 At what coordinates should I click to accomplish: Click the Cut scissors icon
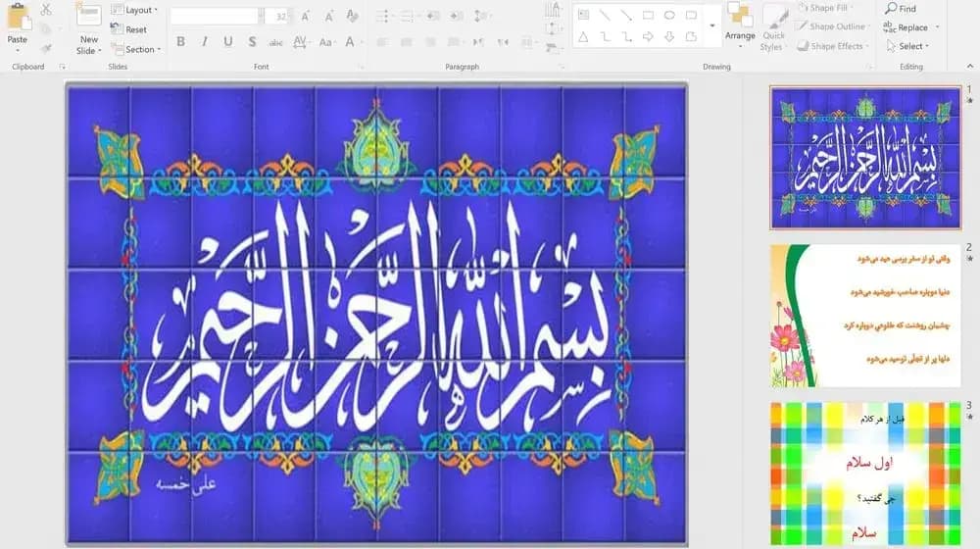46,9
